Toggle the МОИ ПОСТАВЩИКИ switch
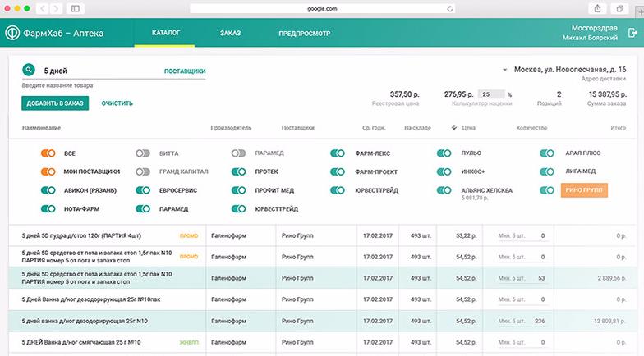644x356 pixels. (48, 171)
